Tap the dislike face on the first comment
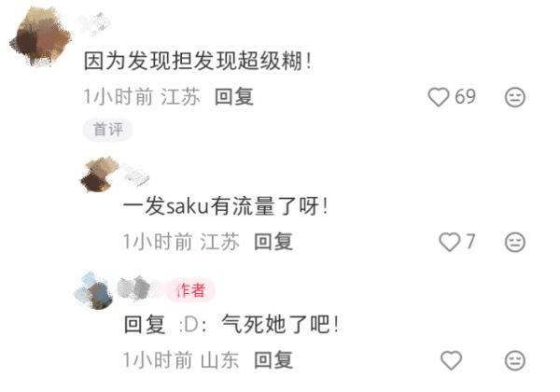Screen dimensions: 560x392 [514, 97]
